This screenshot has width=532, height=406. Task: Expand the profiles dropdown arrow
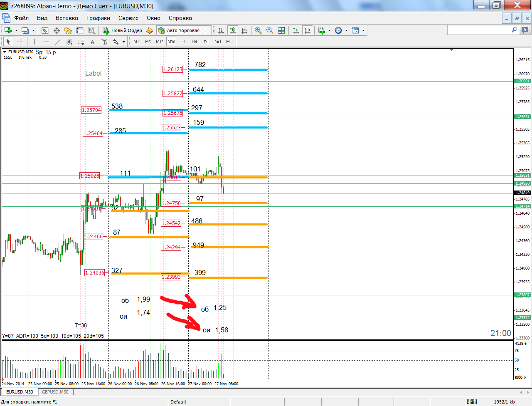[33, 30]
